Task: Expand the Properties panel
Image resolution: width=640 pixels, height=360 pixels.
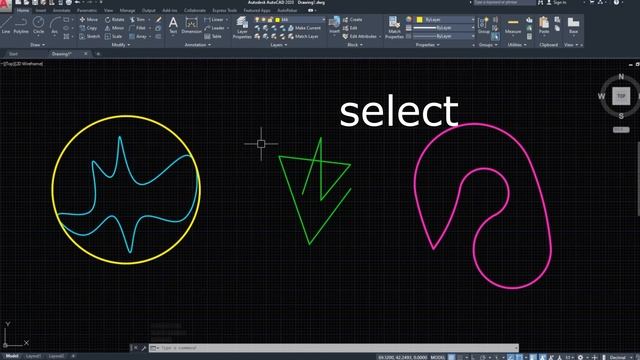Action: [x=427, y=45]
